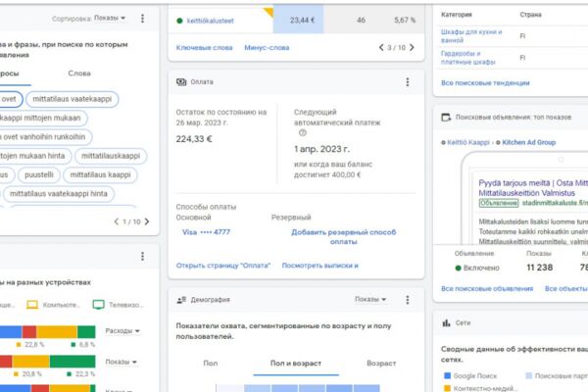Select the mittatilaus vaatekaappi search chip
588x392 pixels.
[72, 99]
